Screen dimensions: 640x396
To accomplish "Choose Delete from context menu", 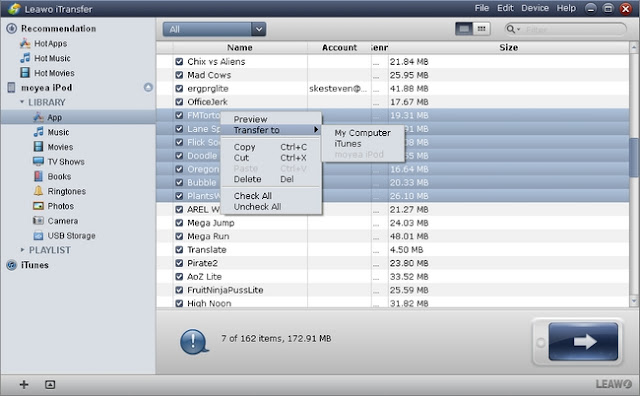I will (247, 179).
